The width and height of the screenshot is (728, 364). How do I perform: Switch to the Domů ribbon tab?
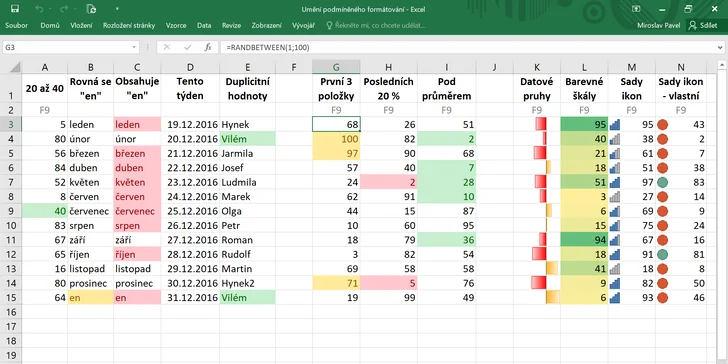point(50,26)
